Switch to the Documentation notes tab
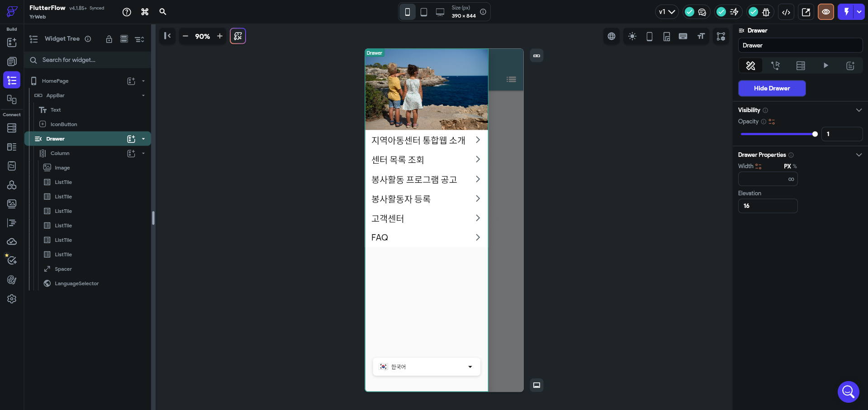The width and height of the screenshot is (868, 410). 850,66
